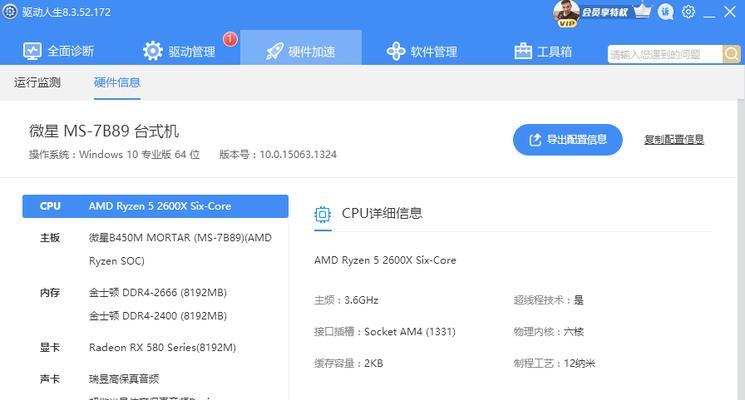This screenshot has width=745, height=400.
Task: Click the software management flower icon
Action: (x=396, y=51)
